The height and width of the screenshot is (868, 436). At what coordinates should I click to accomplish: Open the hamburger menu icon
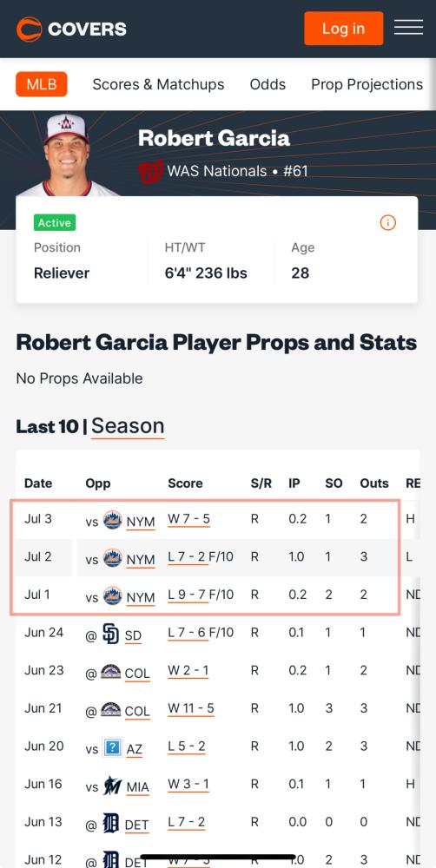[x=408, y=27]
